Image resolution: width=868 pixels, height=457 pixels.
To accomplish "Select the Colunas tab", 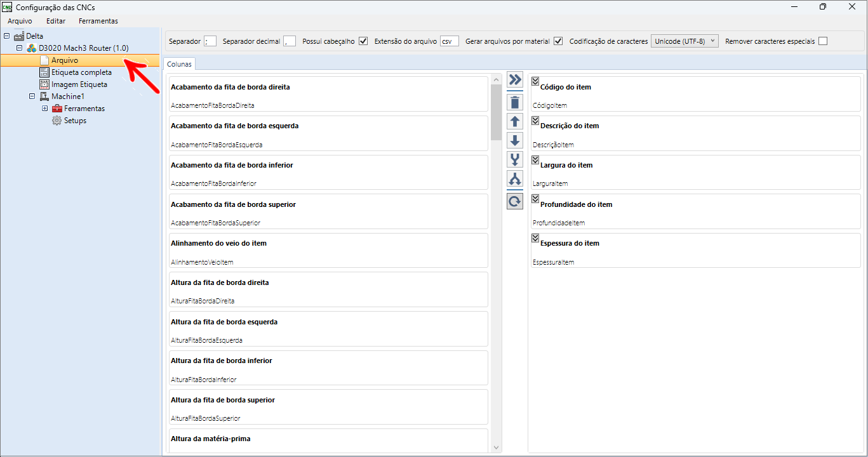I will [x=180, y=64].
